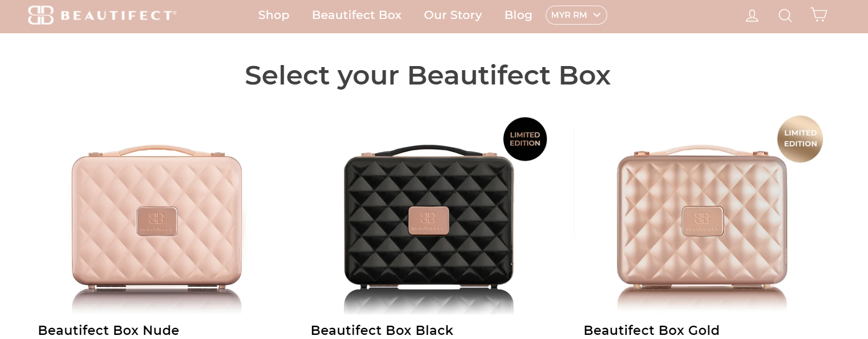Click the BB emblem on the Nude box
868x339 pixels.
[157, 221]
